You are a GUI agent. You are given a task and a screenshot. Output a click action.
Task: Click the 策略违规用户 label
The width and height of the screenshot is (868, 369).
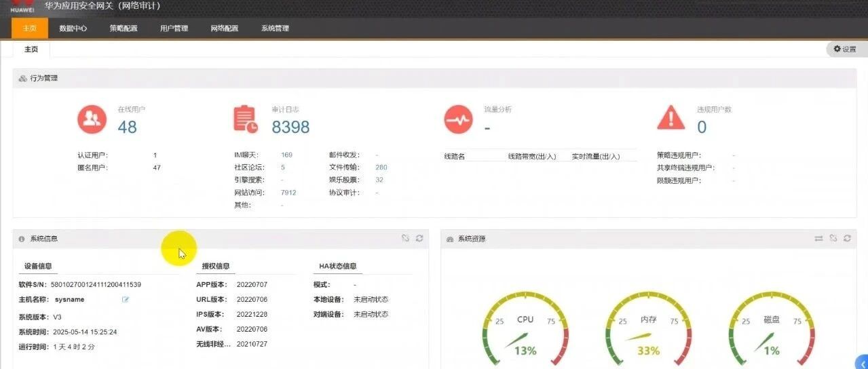(679, 155)
